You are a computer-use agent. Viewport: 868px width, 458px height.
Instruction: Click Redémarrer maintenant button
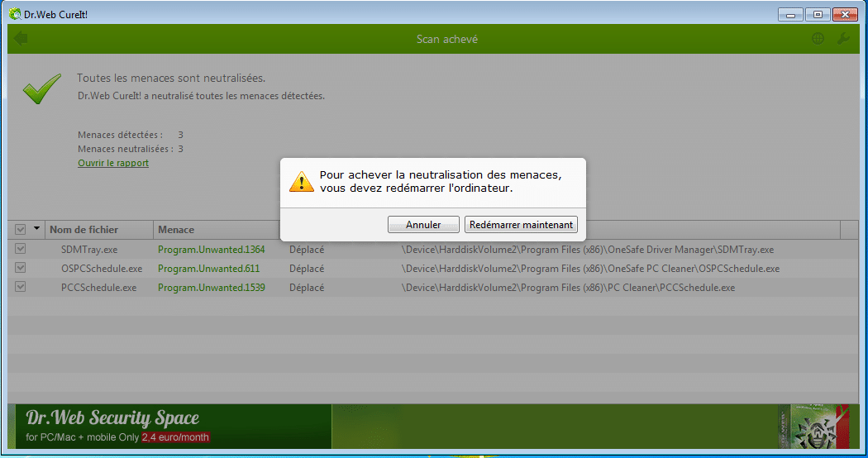[521, 224]
